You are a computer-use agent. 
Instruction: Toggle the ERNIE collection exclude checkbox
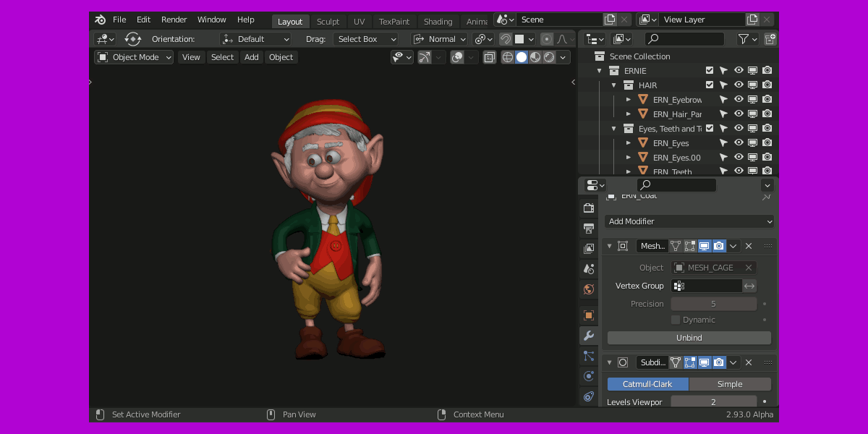pyautogui.click(x=710, y=70)
